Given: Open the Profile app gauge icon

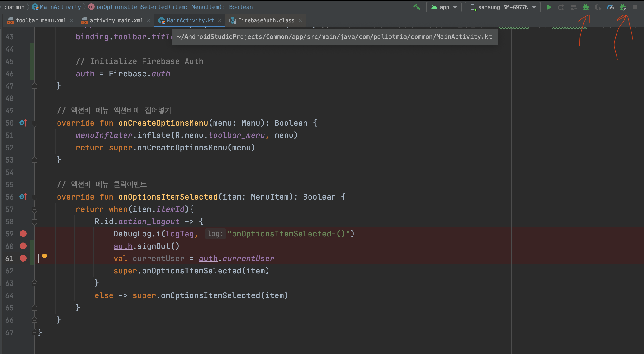Looking at the screenshot, I should (610, 7).
